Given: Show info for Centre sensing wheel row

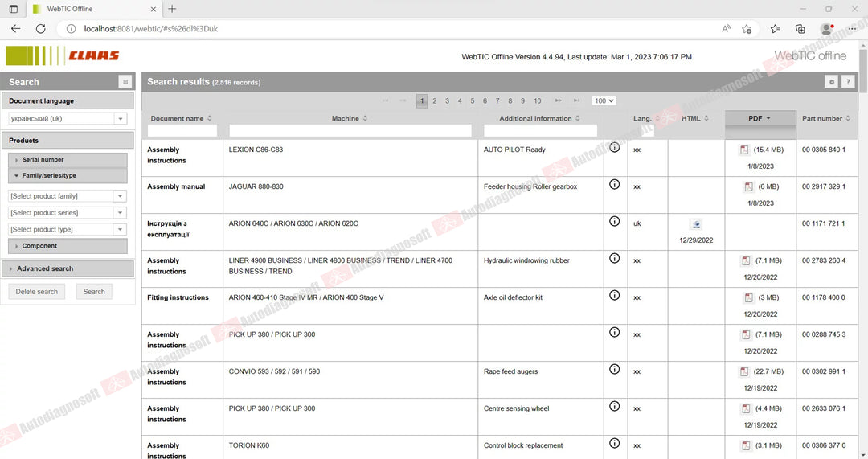Looking at the screenshot, I should point(615,407).
